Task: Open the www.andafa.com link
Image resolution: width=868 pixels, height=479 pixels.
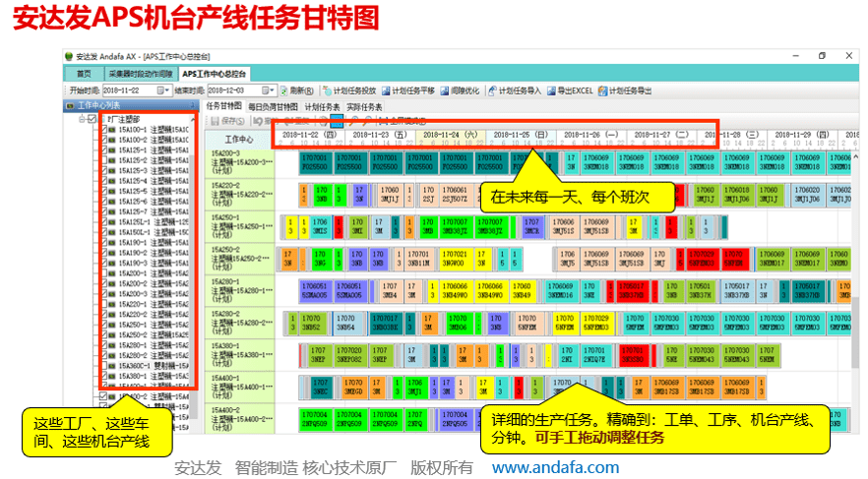Action: [555, 468]
